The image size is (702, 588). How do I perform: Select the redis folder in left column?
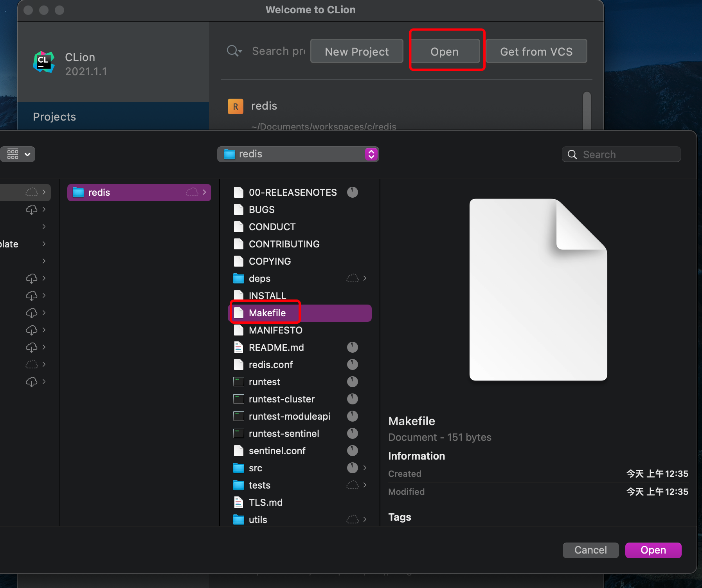pyautogui.click(x=139, y=193)
